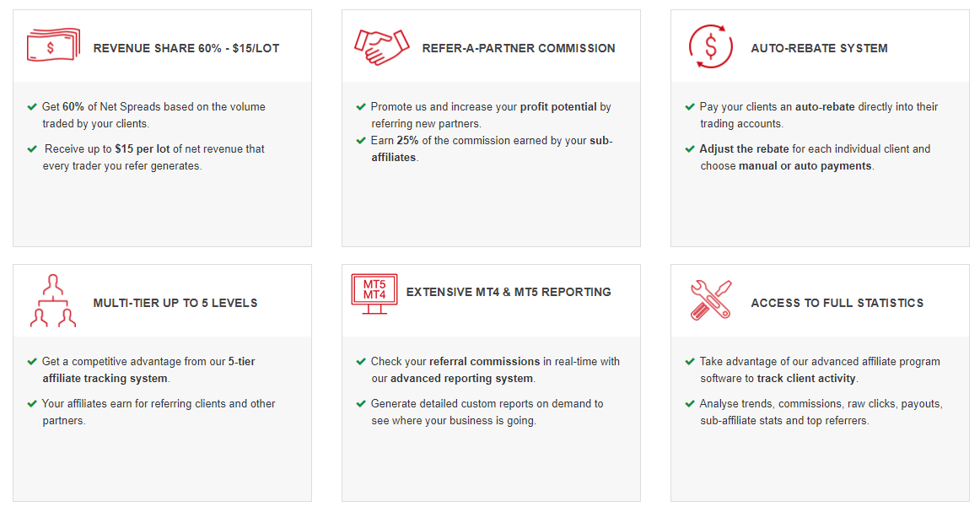Click green checkmark beside 'Your affiliates earn'
Viewport: 980px width, 512px height.
[32, 404]
